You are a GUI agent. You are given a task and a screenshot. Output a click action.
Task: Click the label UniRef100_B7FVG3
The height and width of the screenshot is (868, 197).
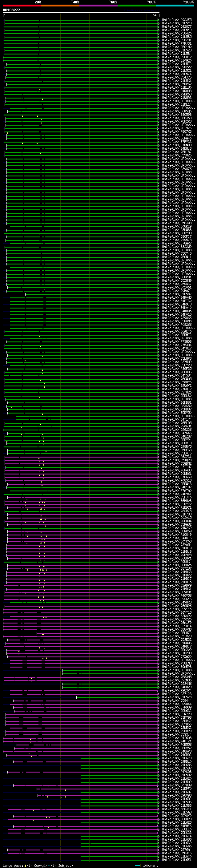pyautogui.click(x=177, y=142)
